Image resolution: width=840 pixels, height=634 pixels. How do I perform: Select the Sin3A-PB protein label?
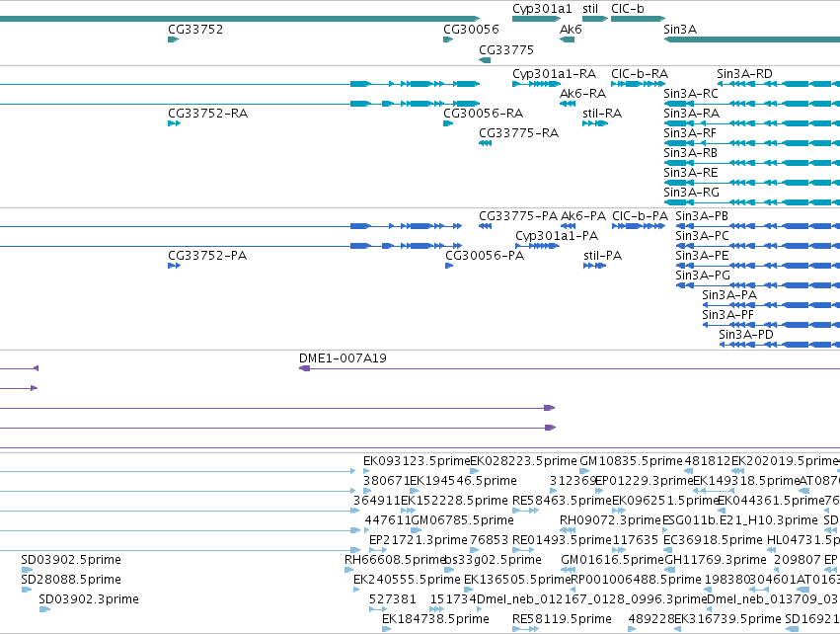[702, 216]
